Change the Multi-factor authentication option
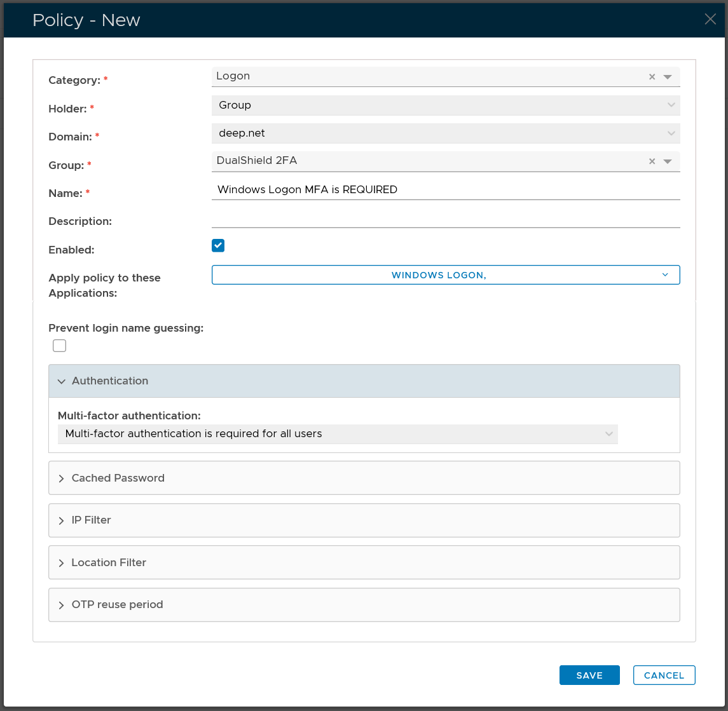728x711 pixels. [x=337, y=434]
